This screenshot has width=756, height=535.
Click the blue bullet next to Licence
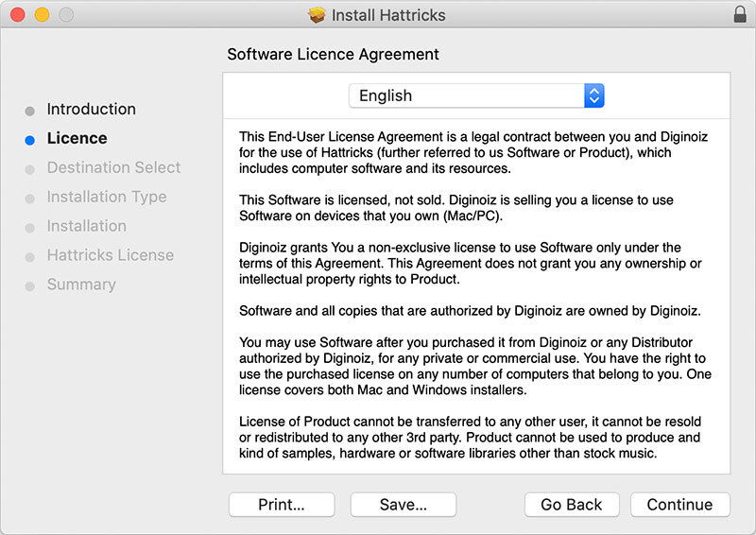30,140
